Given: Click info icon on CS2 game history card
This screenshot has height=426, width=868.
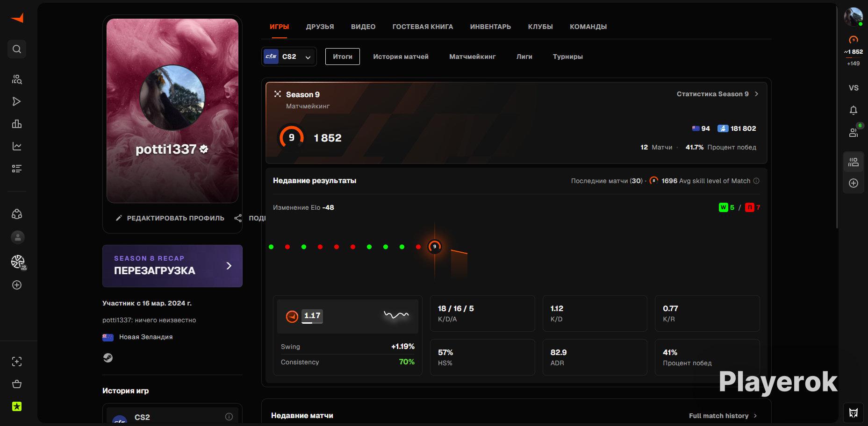Looking at the screenshot, I should click(x=229, y=417).
